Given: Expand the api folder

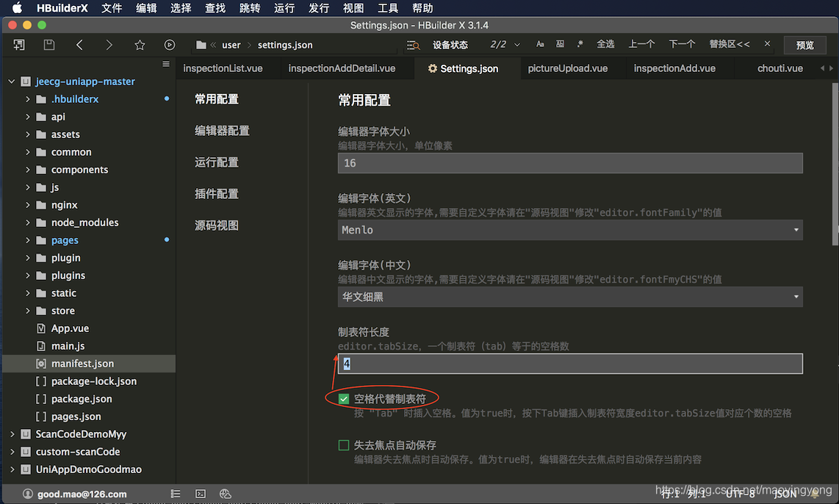Looking at the screenshot, I should tap(28, 117).
